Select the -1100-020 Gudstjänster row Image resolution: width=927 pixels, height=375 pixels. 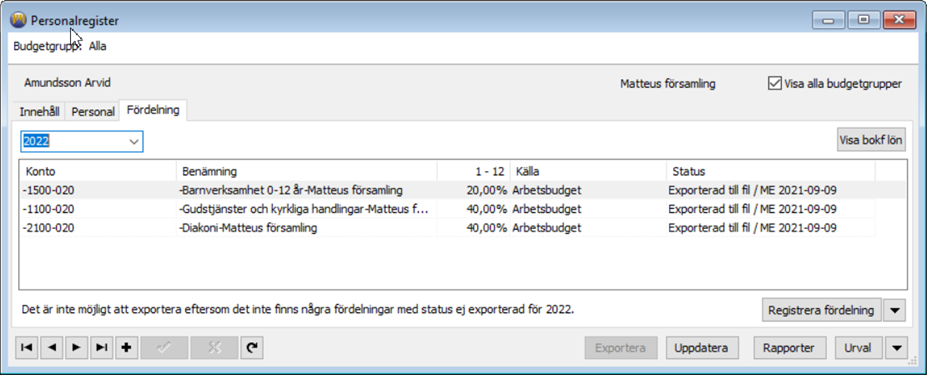click(x=448, y=209)
